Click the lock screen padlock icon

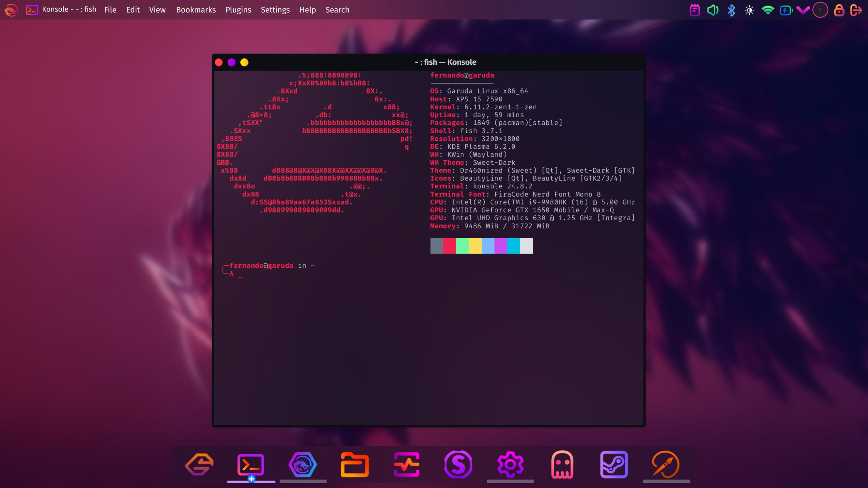pos(839,10)
